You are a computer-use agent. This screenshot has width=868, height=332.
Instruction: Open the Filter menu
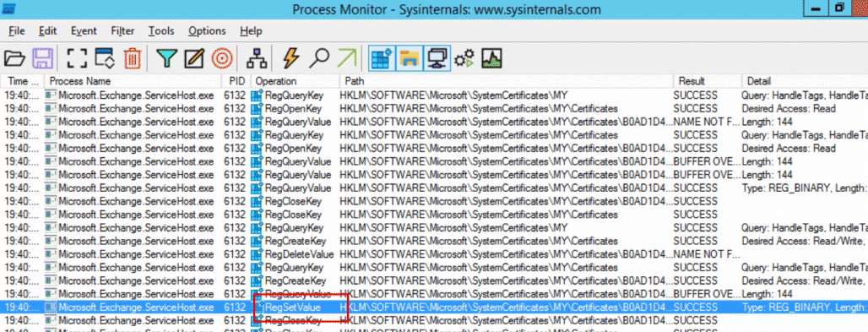pos(122,31)
